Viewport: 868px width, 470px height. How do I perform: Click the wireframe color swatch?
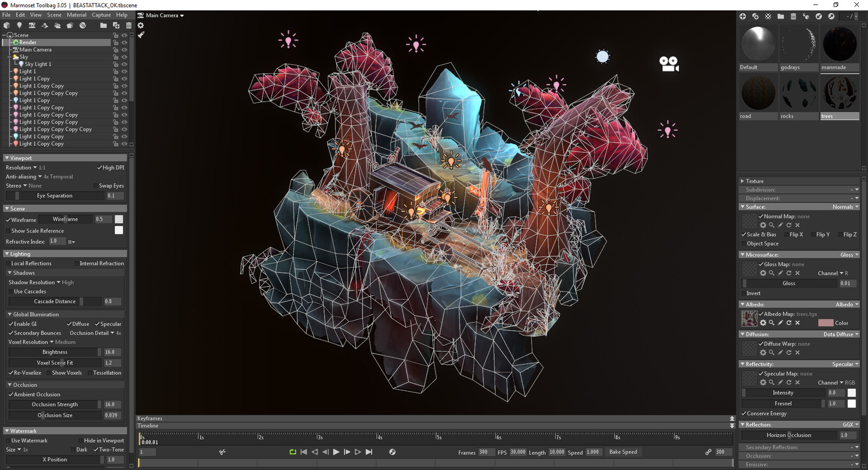coord(119,220)
